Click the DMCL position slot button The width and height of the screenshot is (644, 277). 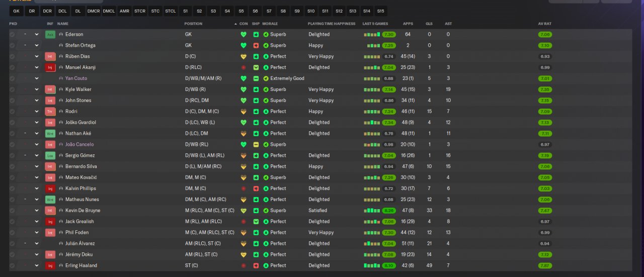[x=109, y=11]
